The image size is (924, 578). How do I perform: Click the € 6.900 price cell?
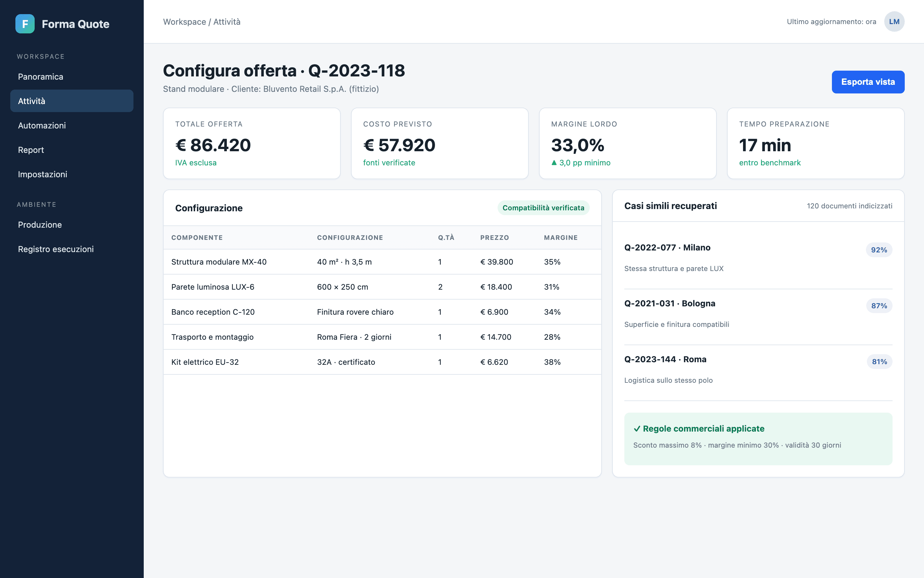[494, 312]
